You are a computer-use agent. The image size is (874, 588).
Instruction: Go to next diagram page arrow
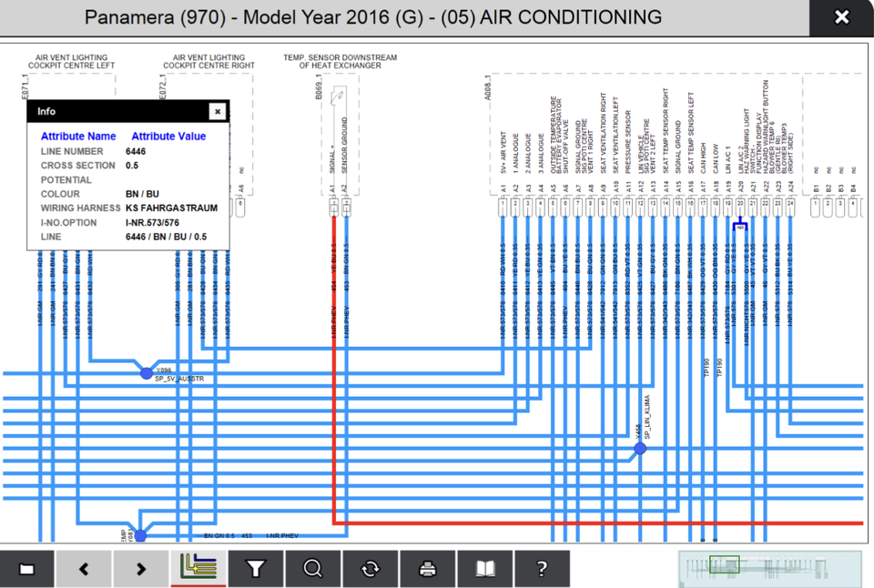point(141,569)
